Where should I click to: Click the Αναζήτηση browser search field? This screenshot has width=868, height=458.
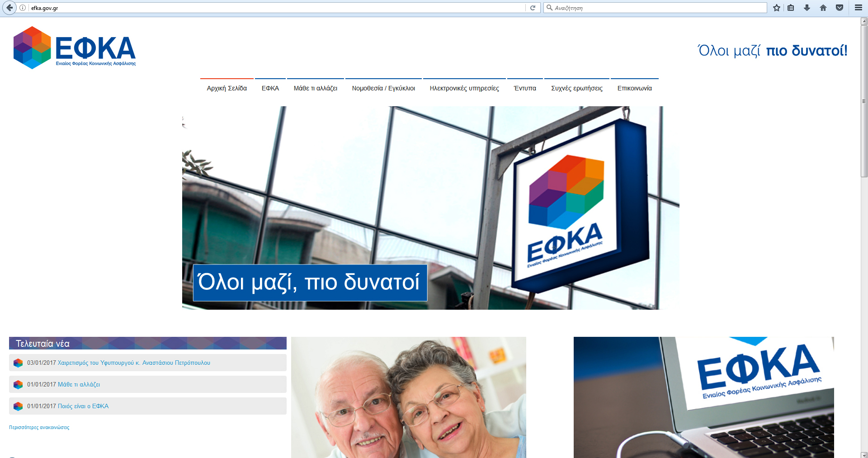click(656, 8)
